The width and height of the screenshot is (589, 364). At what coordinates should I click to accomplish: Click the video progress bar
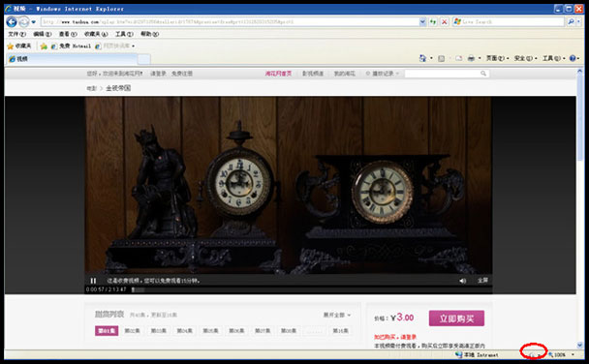pyautogui.click(x=311, y=289)
